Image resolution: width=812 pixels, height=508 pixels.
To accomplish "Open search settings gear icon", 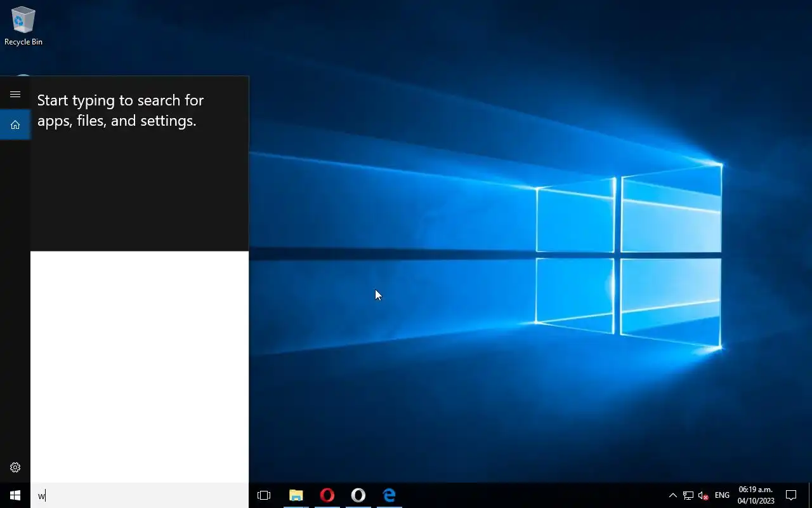I will [x=15, y=467].
